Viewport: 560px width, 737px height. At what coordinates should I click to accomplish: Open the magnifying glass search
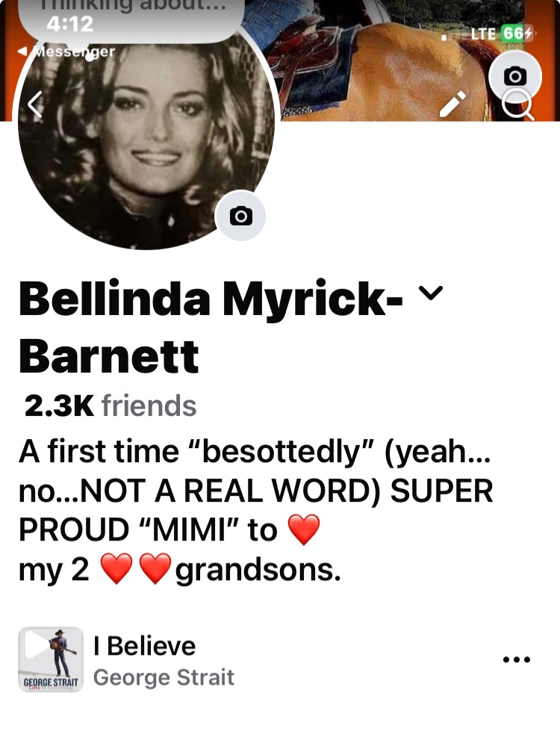pos(517,105)
